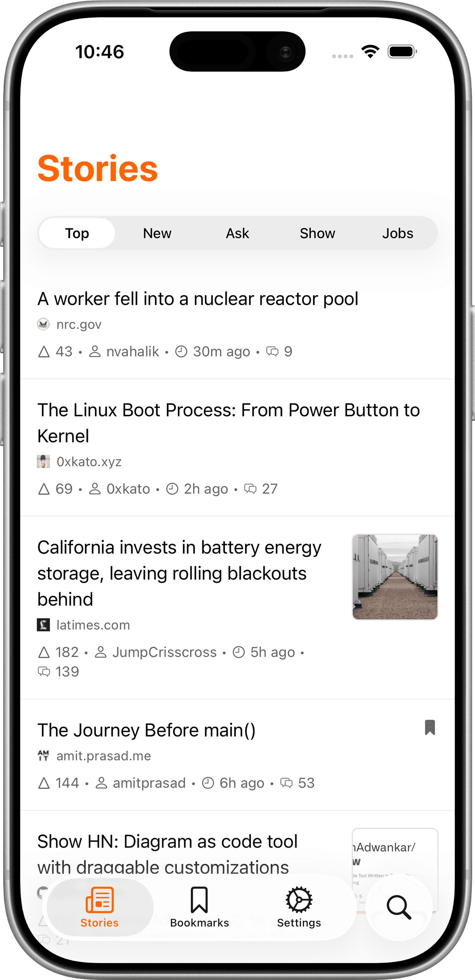Switch to the New segment
This screenshot has width=475, height=980.
[157, 233]
